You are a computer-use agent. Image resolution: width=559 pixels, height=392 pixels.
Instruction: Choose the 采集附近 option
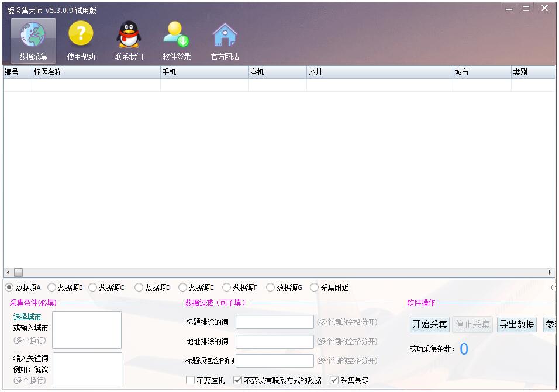314,287
